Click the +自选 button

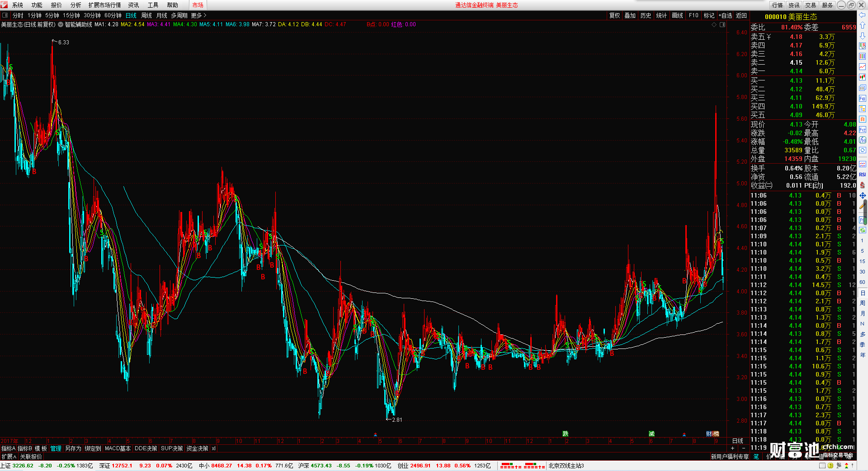[x=726, y=15]
